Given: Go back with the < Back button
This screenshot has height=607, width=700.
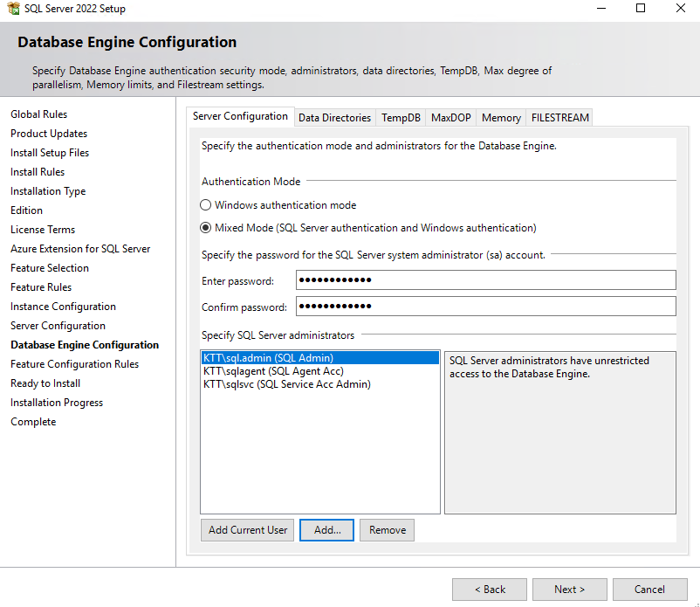Looking at the screenshot, I should pos(490,590).
